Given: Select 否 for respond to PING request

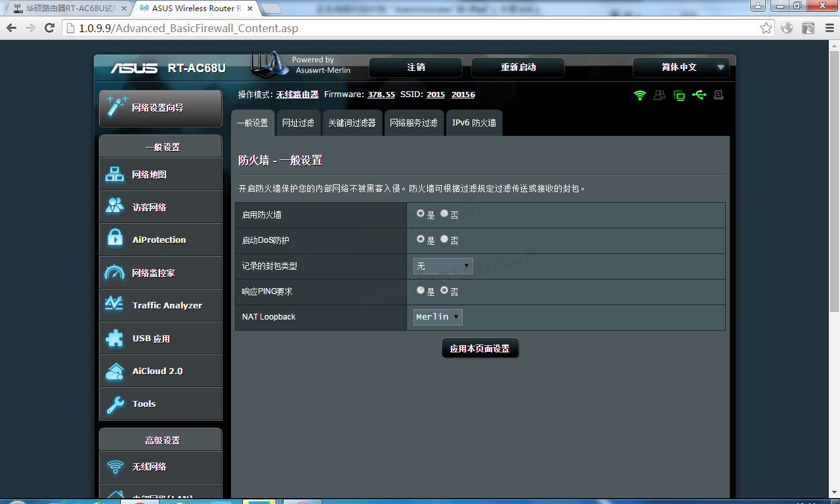Looking at the screenshot, I should pos(444,291).
